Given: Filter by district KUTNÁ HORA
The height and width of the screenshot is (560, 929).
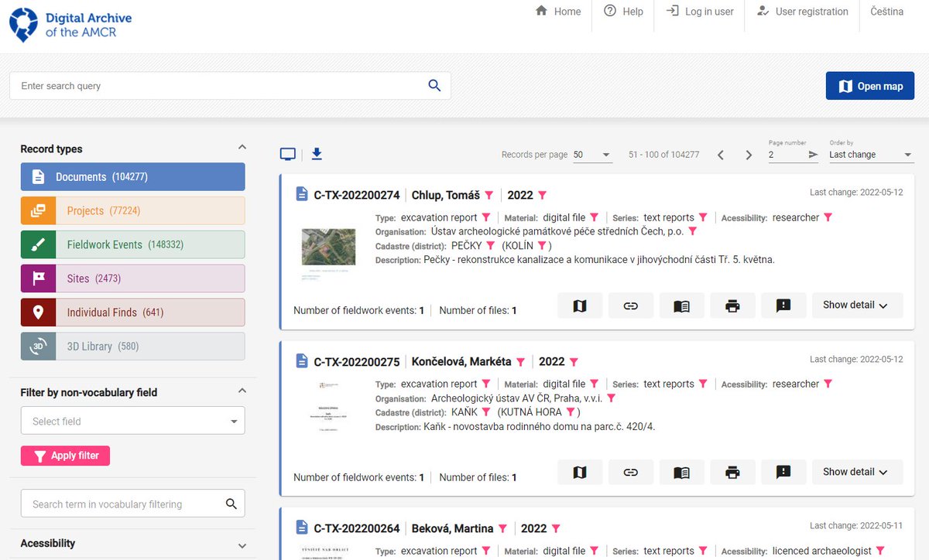Looking at the screenshot, I should 571,412.
